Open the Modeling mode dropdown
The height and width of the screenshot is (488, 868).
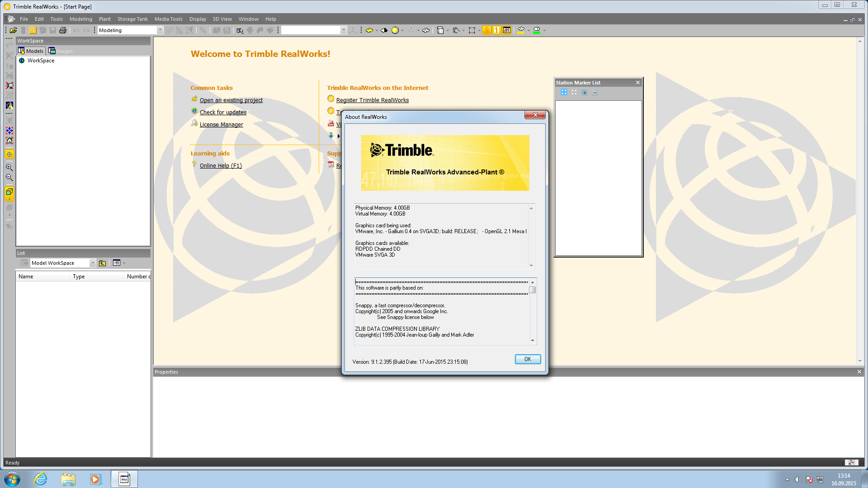(160, 30)
